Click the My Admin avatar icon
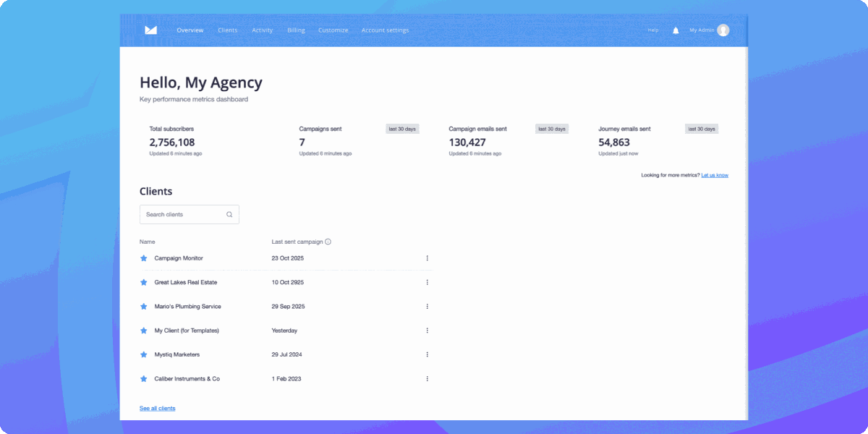Screen dimensions: 868x434 [x=723, y=30]
